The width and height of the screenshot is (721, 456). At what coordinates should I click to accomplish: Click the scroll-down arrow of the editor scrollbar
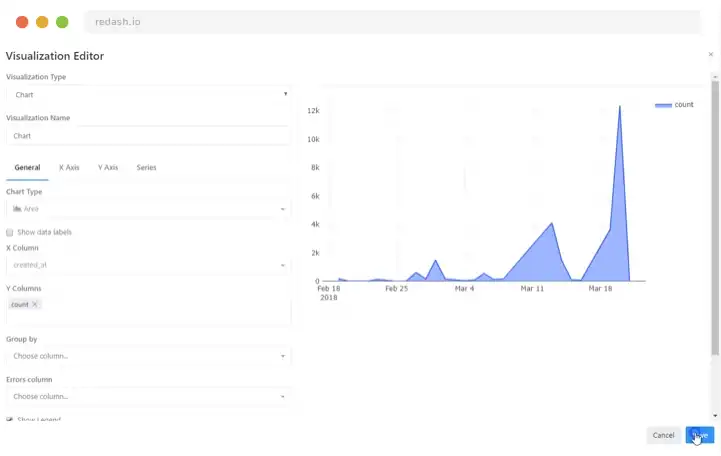tap(714, 415)
